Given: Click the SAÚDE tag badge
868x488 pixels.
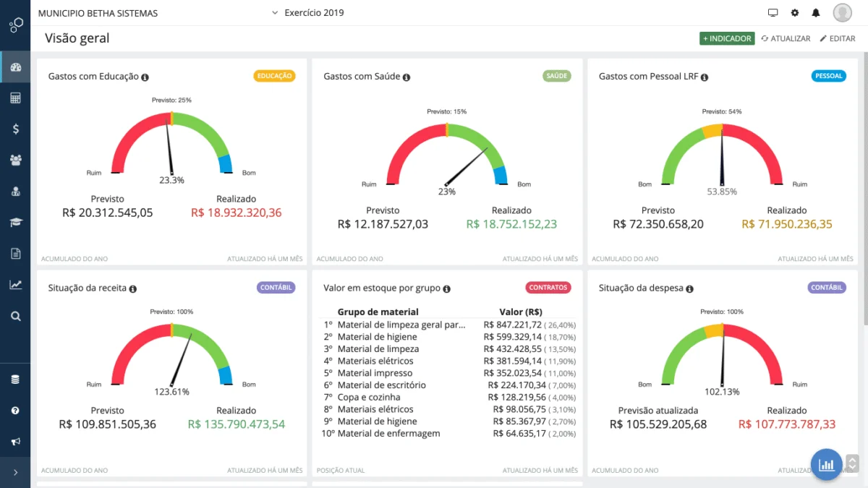Looking at the screenshot, I should 557,76.
